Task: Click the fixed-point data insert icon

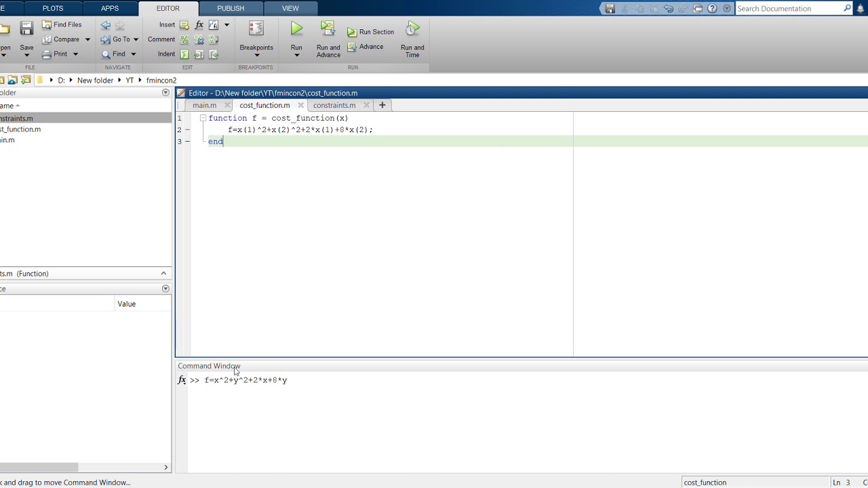Action: coord(214,25)
